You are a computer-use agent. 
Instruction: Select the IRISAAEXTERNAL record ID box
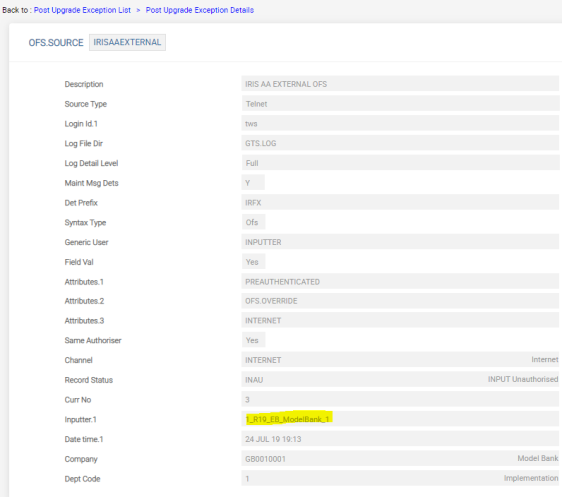click(127, 42)
